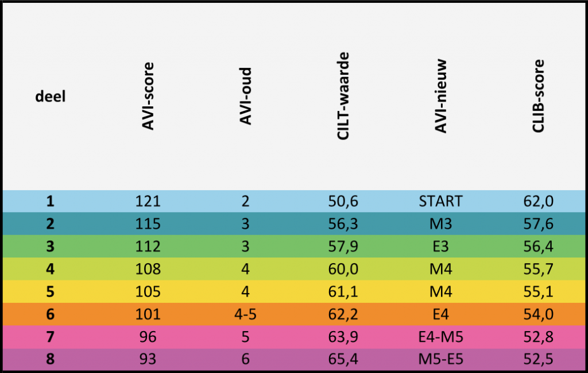
Task: Click the 'deel' column header
Action: (51, 97)
